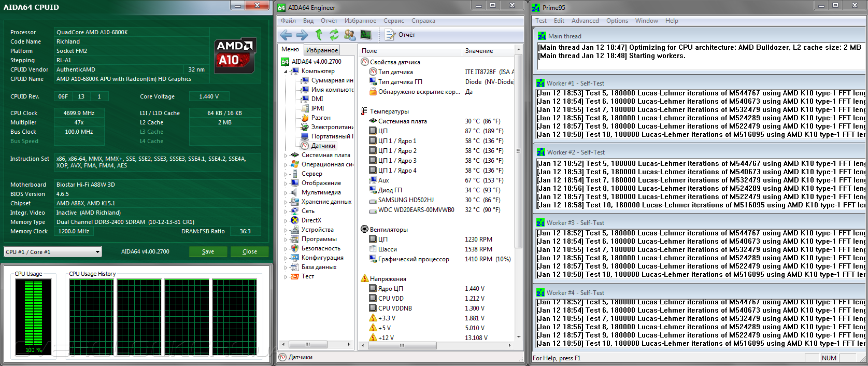
Task: Click the Save button in CPUID window
Action: point(208,251)
